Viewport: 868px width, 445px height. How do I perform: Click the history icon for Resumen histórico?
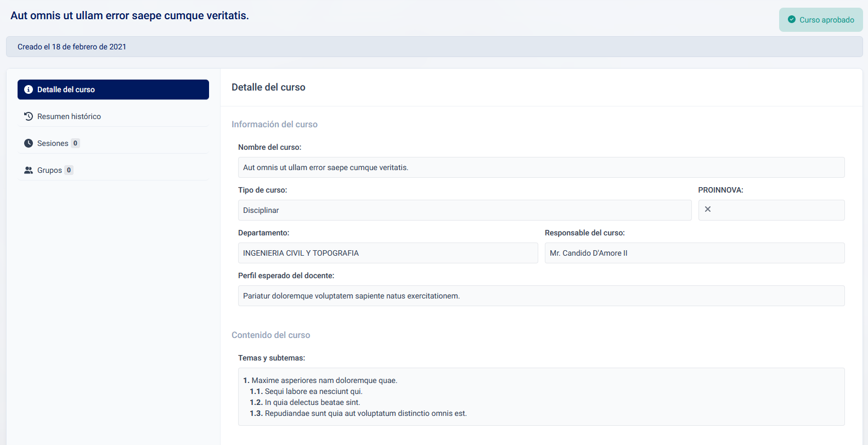pyautogui.click(x=29, y=116)
